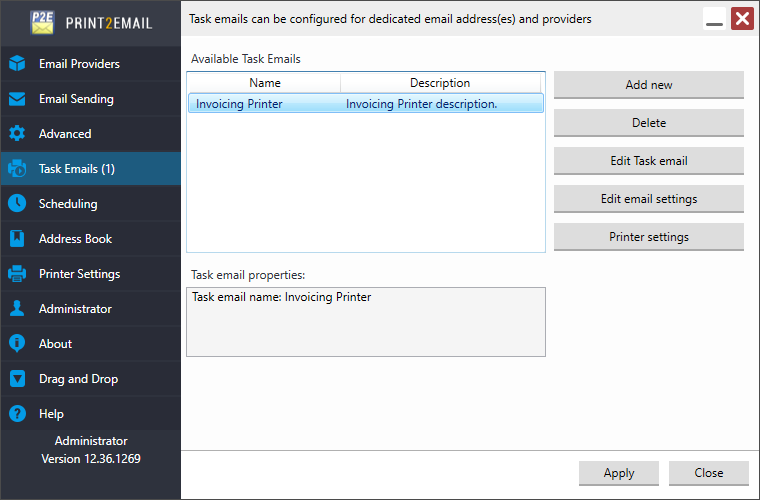Image resolution: width=760 pixels, height=500 pixels.
Task: Open the Task Emails (1) menu item
Action: click(x=91, y=169)
